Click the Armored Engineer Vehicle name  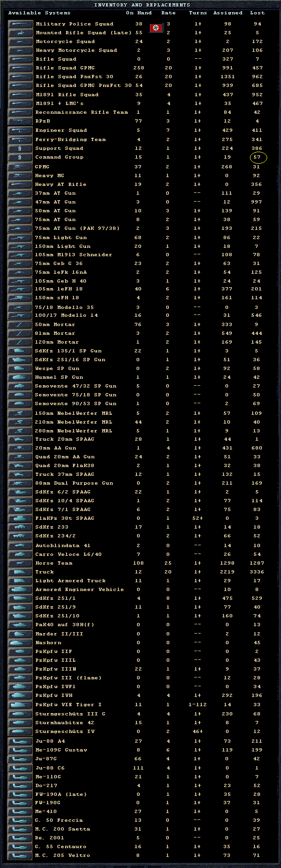point(80,589)
